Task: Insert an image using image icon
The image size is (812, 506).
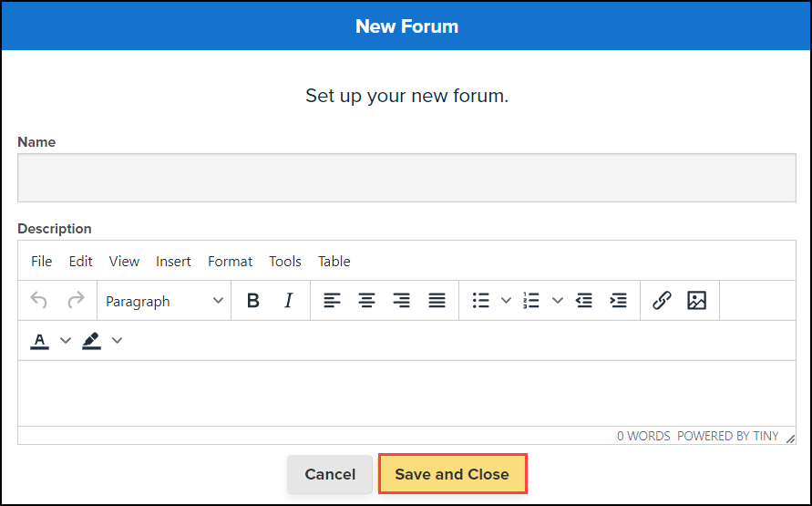Action: (697, 301)
